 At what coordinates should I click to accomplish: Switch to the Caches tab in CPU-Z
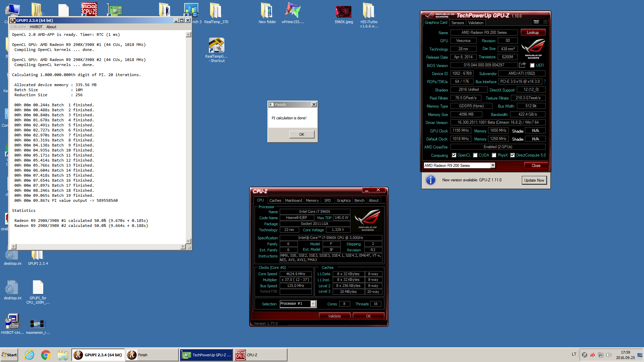(275, 200)
